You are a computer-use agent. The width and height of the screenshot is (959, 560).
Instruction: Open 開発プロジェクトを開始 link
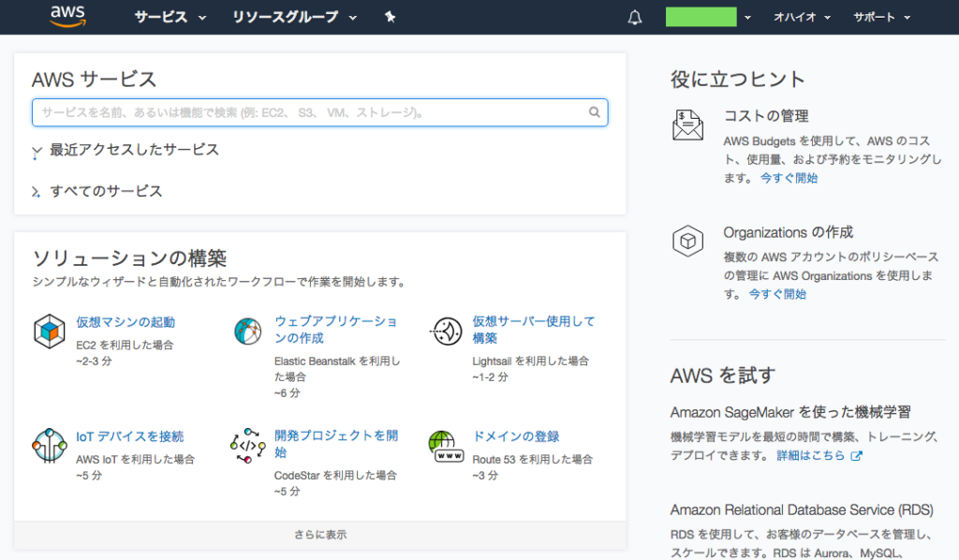coord(336,444)
